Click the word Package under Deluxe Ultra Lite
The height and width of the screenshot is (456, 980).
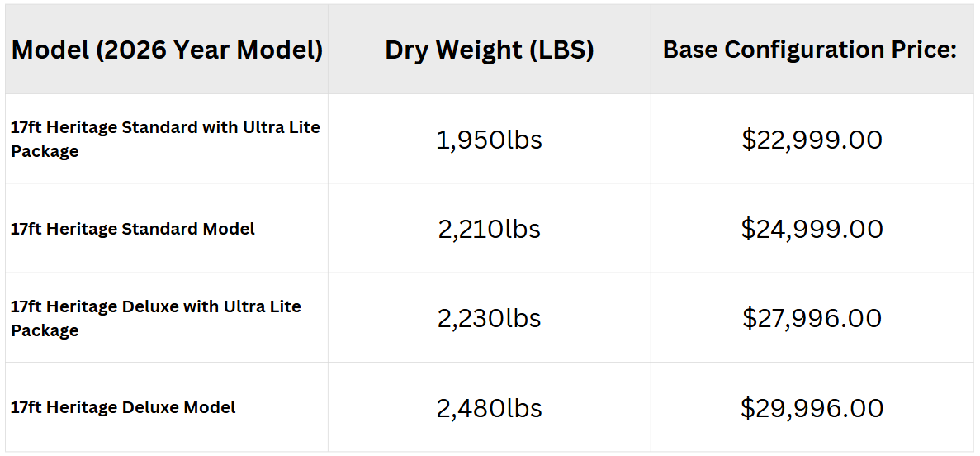[45, 330]
